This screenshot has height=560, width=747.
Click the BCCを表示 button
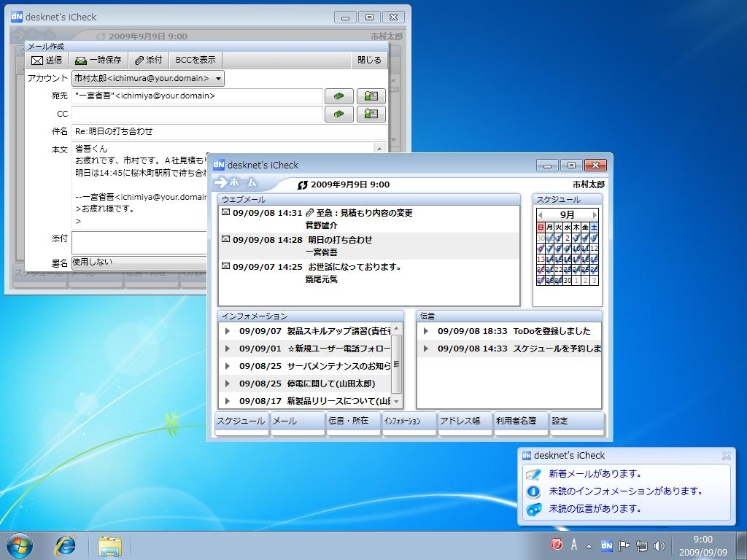[196, 61]
